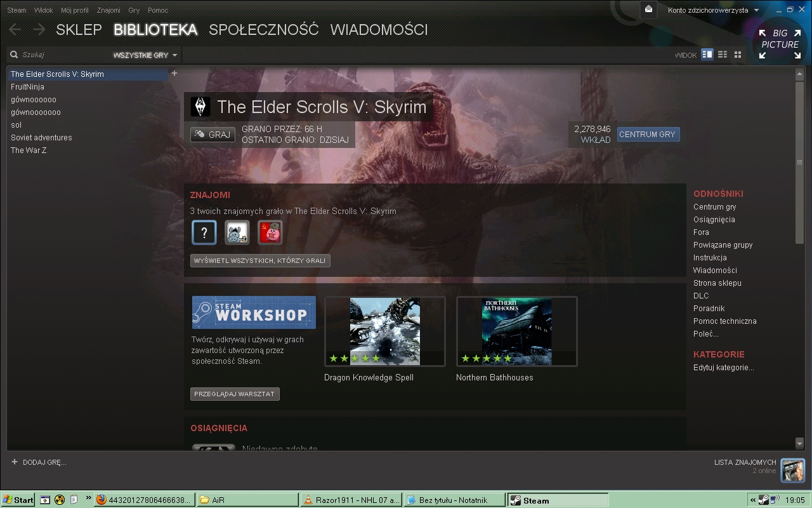Click the Skyrim game logo icon

coord(200,107)
